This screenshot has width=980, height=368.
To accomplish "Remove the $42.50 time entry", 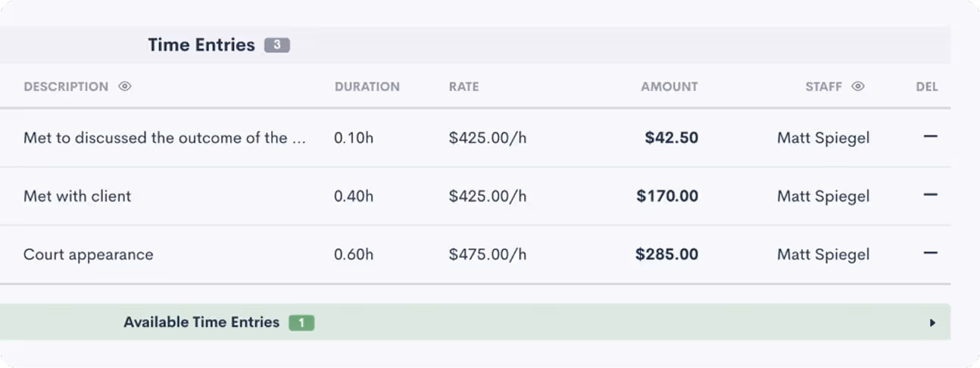I will click(930, 137).
